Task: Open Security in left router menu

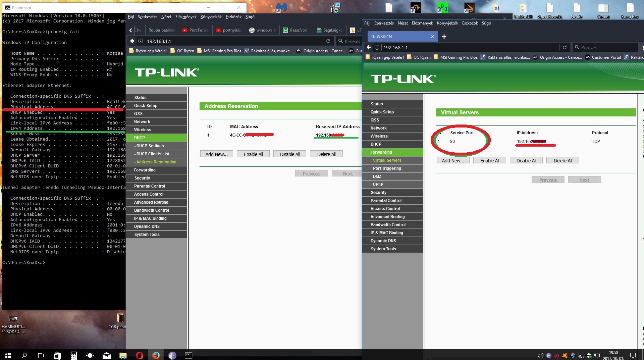Action: click(156, 178)
